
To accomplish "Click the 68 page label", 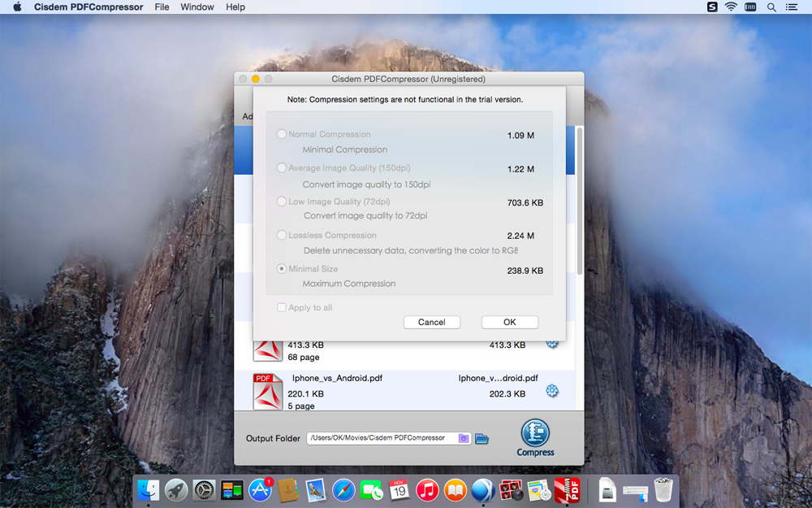I will click(x=304, y=357).
